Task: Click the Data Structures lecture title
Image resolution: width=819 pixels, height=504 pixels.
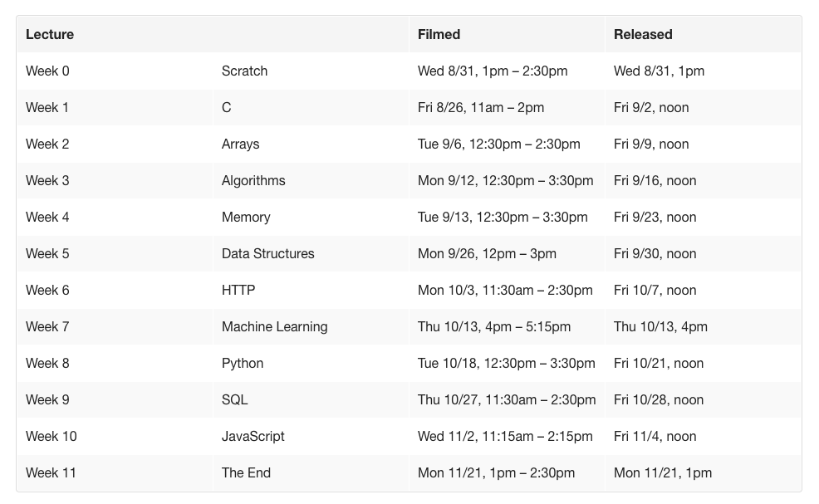Action: (x=267, y=253)
